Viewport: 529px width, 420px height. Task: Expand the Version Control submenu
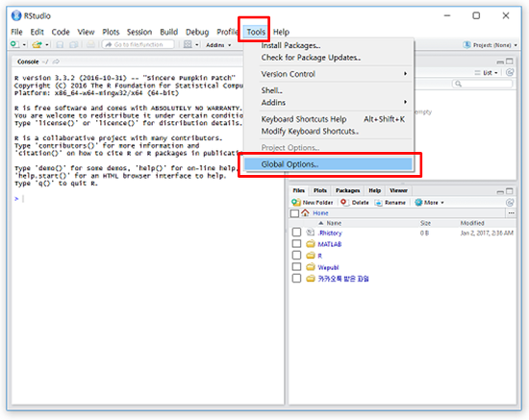coord(329,74)
